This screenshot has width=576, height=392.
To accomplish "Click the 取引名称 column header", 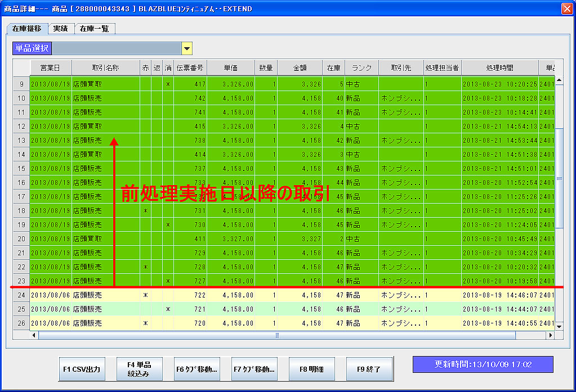I will (x=105, y=67).
